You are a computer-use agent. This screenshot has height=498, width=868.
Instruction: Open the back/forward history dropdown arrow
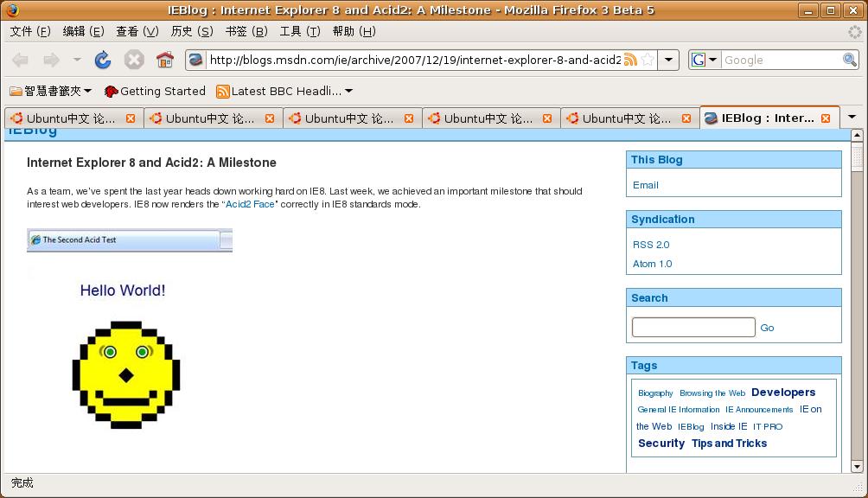(77, 59)
